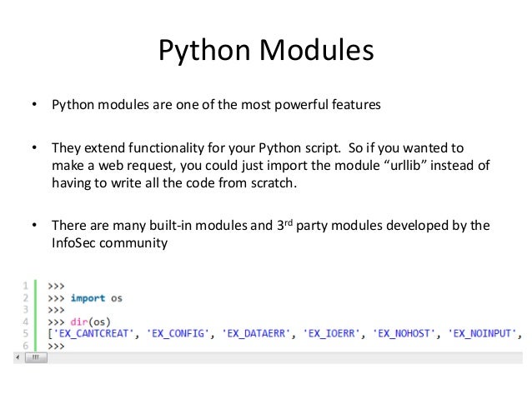Click the horizontal scrollbar left arrow
The image size is (532, 399).
click(x=18, y=357)
